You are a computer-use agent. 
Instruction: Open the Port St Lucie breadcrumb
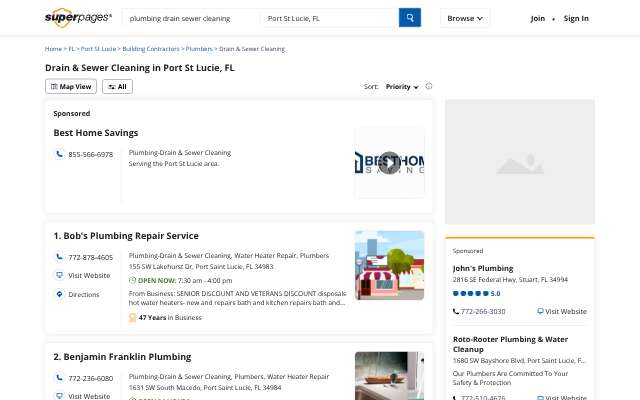pos(98,49)
